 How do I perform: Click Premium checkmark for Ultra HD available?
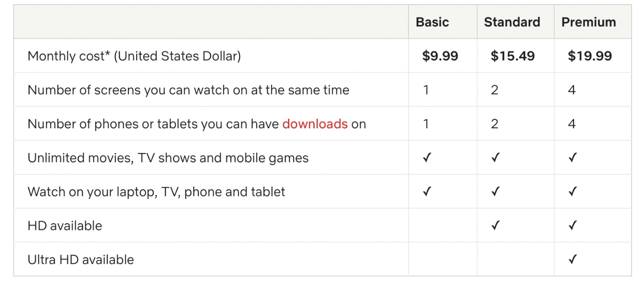coord(572,260)
